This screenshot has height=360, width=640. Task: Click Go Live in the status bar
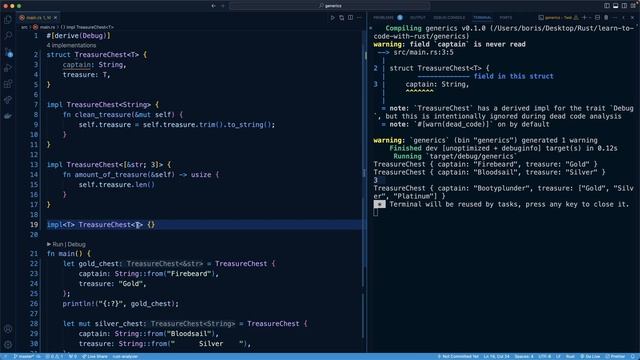coord(590,356)
